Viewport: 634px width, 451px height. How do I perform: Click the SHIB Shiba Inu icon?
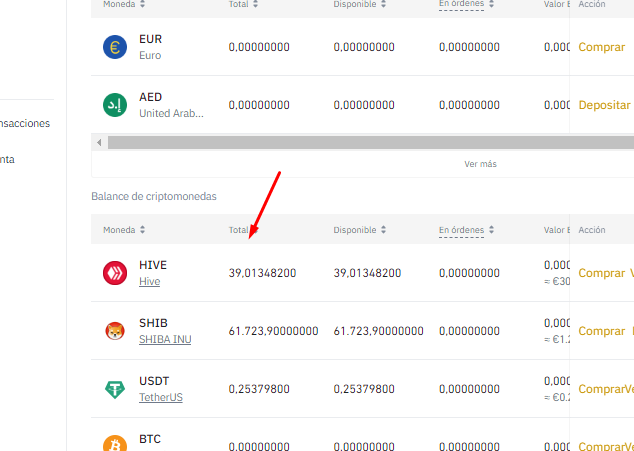click(115, 331)
